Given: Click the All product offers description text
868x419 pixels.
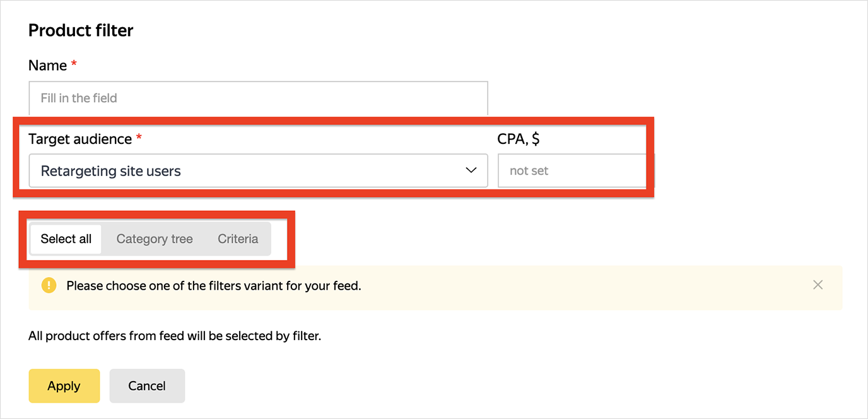Looking at the screenshot, I should [175, 336].
